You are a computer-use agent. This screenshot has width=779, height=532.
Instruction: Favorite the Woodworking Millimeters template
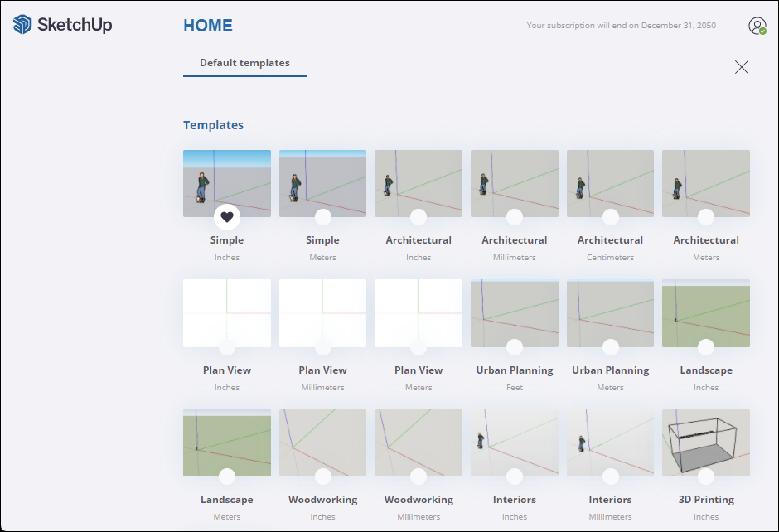tap(419, 476)
